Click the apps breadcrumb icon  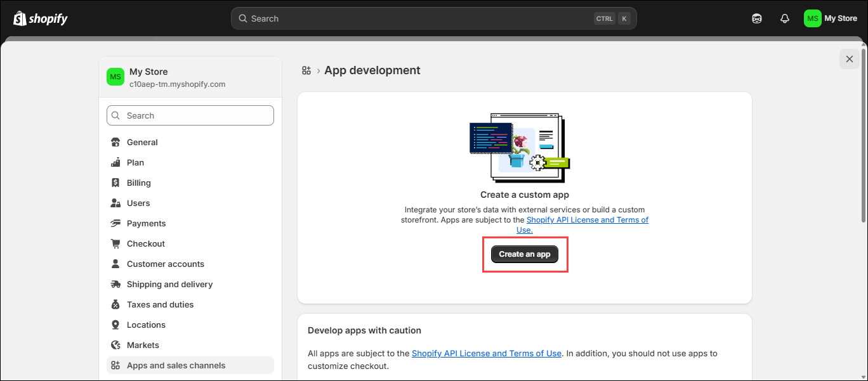(x=306, y=70)
